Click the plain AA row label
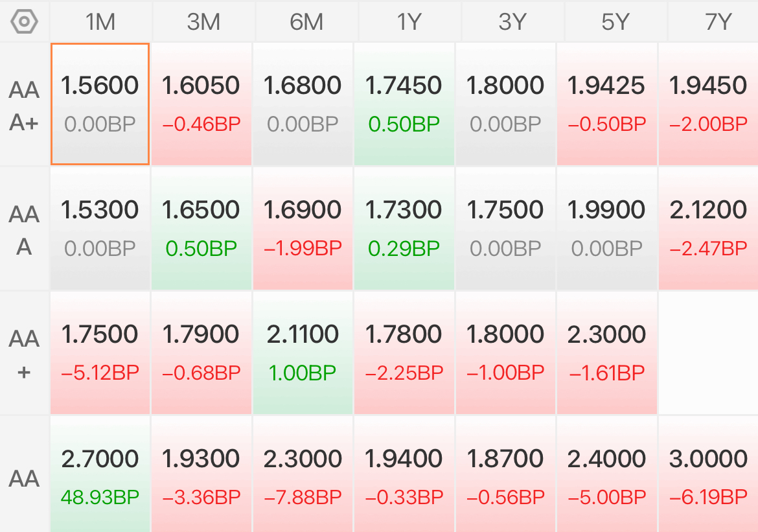Viewport: 758px width, 532px height. point(24,478)
